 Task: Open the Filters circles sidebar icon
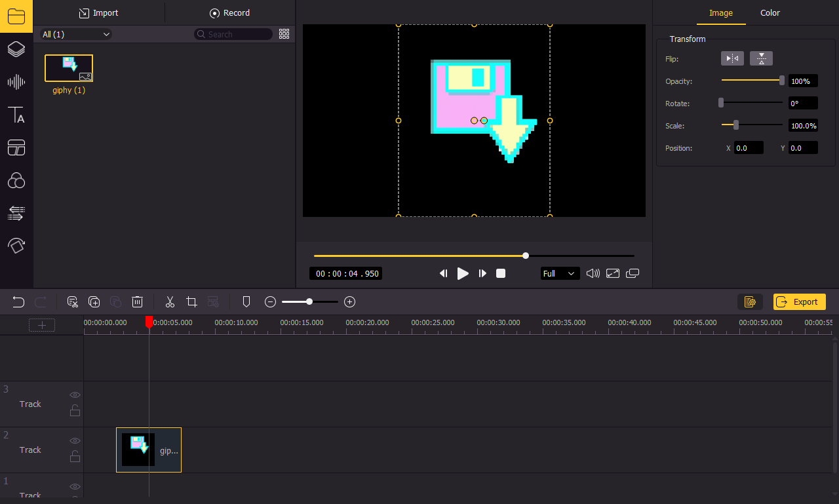click(16, 180)
